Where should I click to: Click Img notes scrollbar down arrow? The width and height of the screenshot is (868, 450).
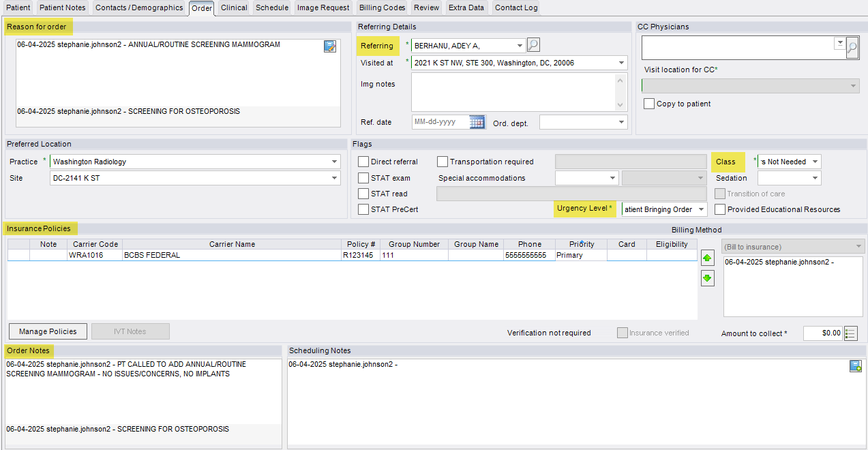[620, 104]
